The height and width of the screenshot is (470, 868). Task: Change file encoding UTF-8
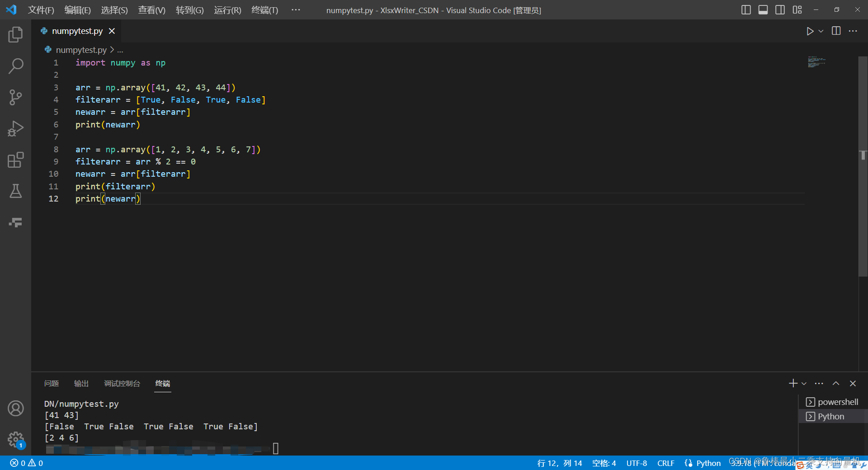point(637,463)
